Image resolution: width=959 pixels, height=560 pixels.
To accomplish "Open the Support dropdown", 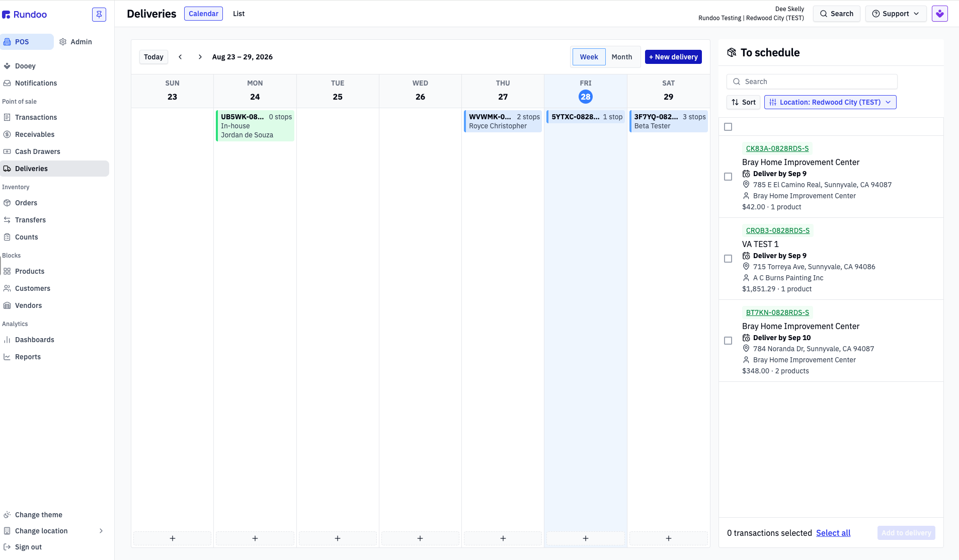I will point(896,14).
